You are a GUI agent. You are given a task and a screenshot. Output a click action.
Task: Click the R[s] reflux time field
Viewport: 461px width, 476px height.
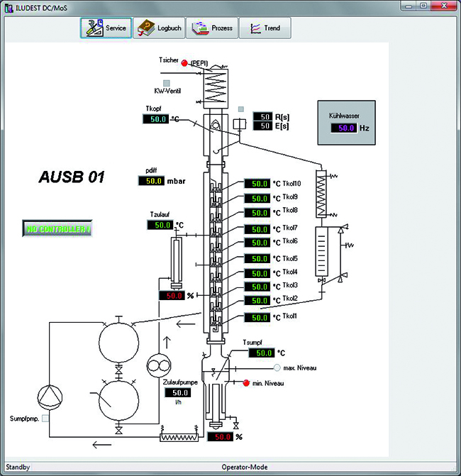(x=262, y=116)
